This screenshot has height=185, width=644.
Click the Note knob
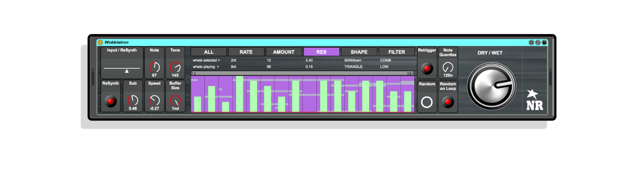pyautogui.click(x=154, y=67)
